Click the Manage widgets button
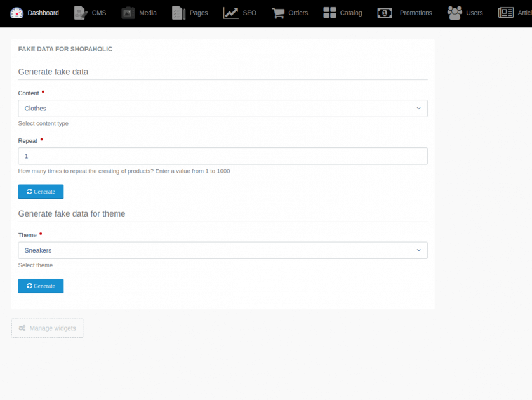The height and width of the screenshot is (400, 532). (47, 328)
